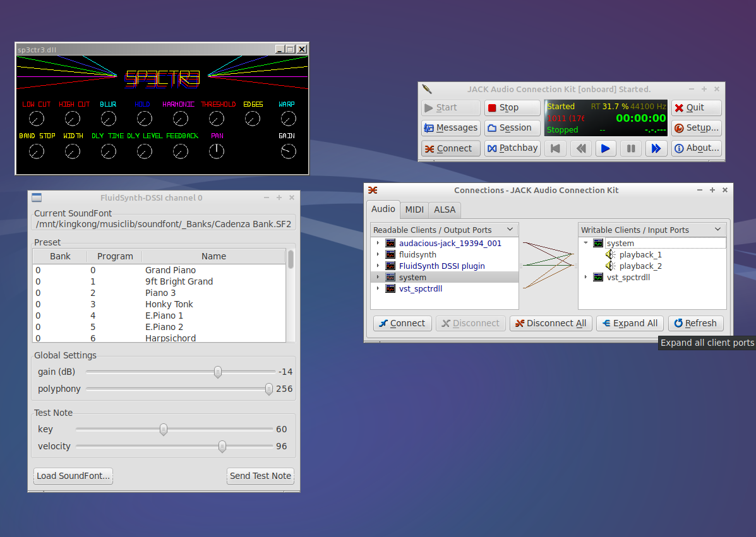The image size is (756, 537).
Task: Click the Stop button in JACK control
Action: [512, 107]
